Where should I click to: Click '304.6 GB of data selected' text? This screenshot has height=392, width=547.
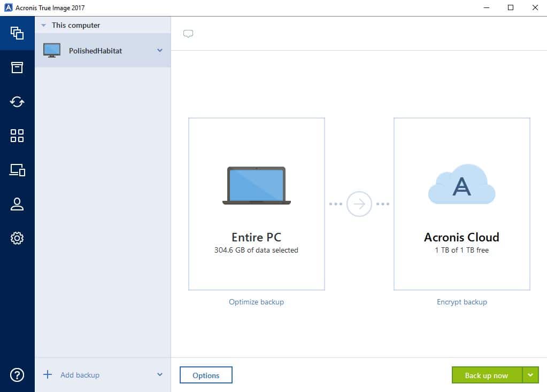click(x=257, y=250)
